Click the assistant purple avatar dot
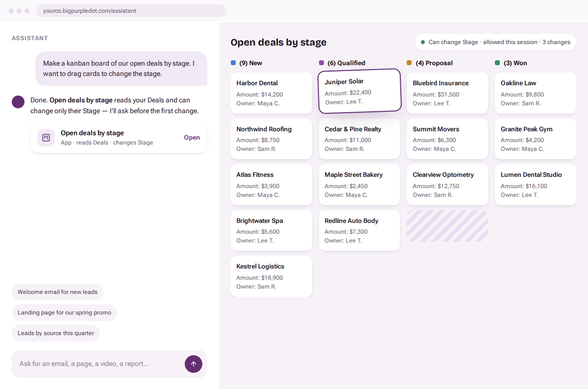Viewport: 588px width, 389px height. tap(18, 102)
